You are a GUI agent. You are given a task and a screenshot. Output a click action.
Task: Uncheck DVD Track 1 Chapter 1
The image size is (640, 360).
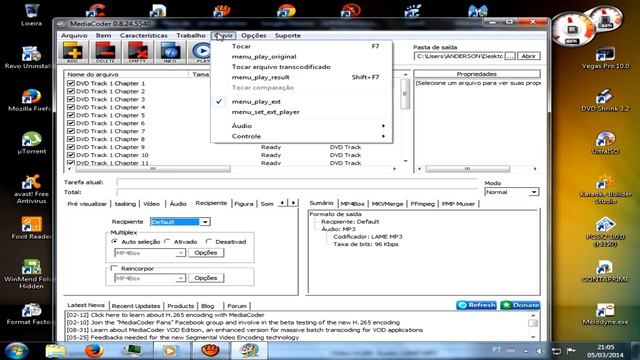[x=71, y=83]
